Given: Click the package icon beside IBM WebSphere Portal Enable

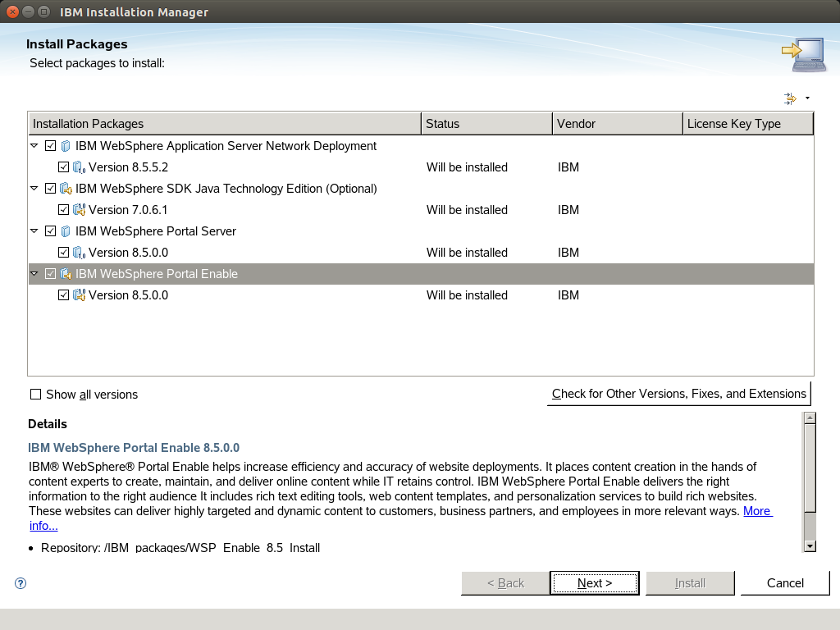Looking at the screenshot, I should click(66, 274).
